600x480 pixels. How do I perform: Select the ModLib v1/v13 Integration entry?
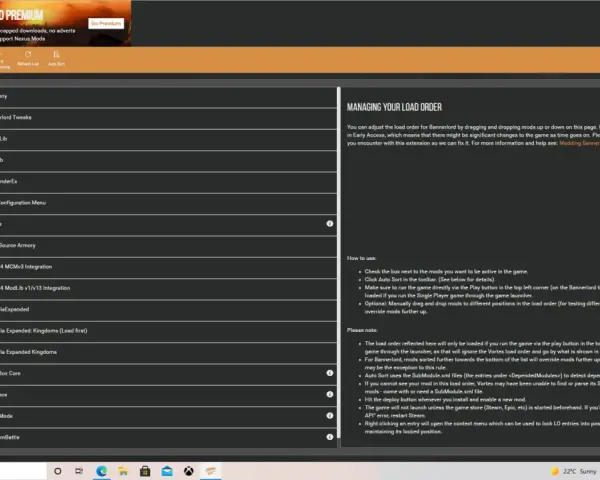click(x=168, y=288)
